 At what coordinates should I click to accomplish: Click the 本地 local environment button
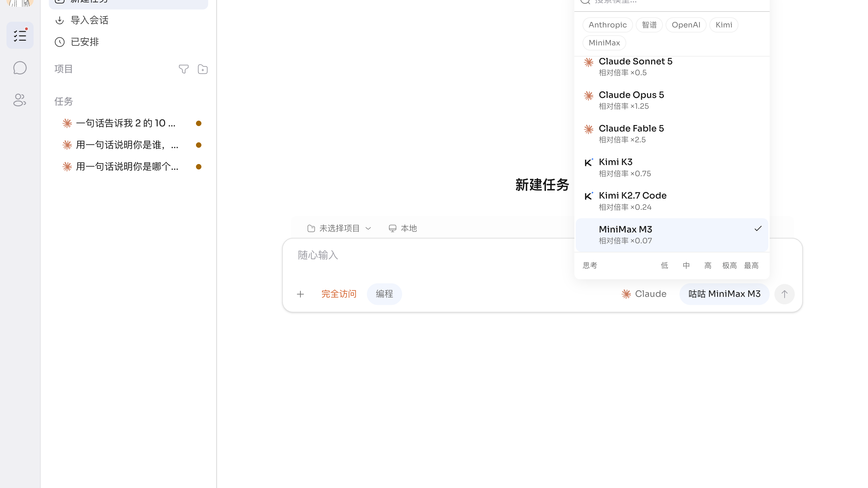coord(402,228)
